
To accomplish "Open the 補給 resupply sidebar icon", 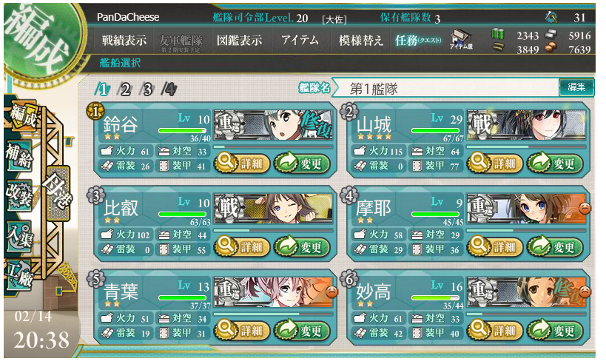I will 19,155.
